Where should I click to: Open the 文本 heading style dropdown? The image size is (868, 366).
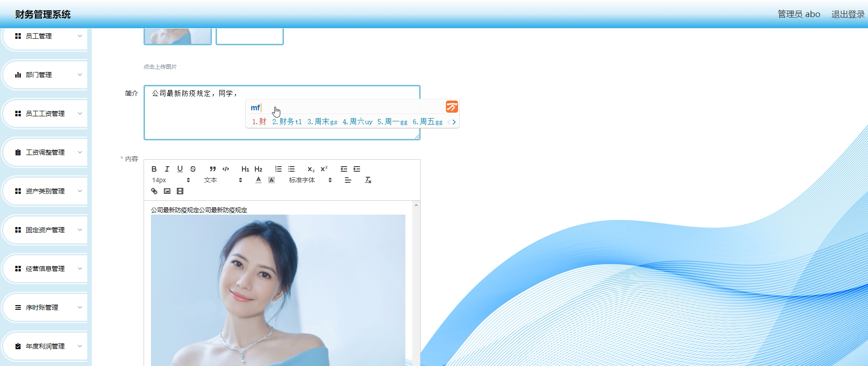223,180
